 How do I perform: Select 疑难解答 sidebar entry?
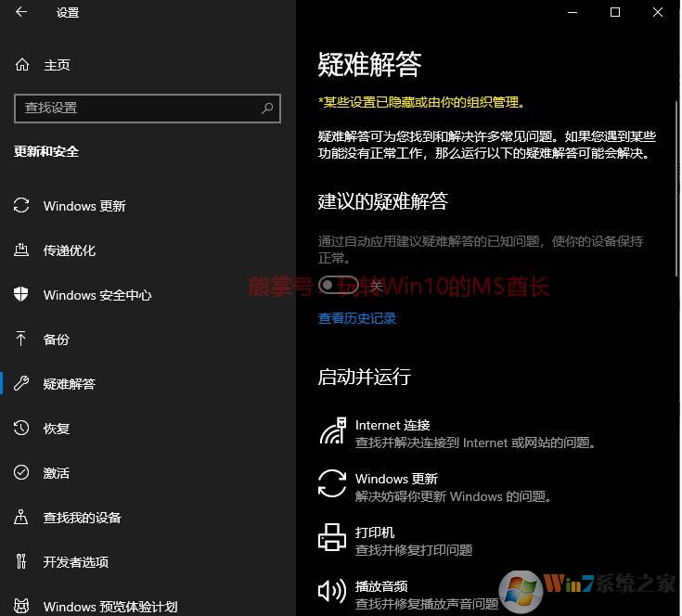tap(70, 384)
